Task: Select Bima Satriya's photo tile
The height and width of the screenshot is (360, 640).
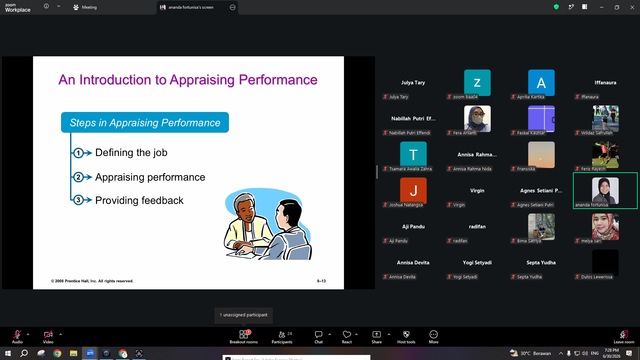Action: click(x=541, y=227)
